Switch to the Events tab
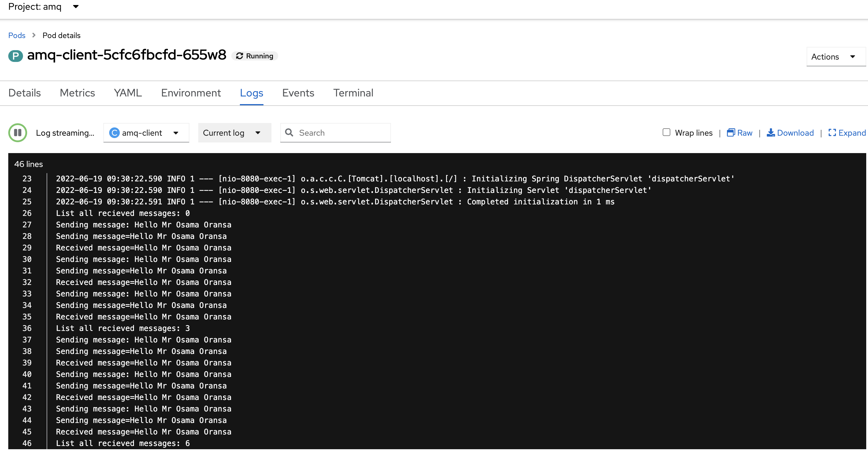The width and height of the screenshot is (868, 456). tap(298, 93)
